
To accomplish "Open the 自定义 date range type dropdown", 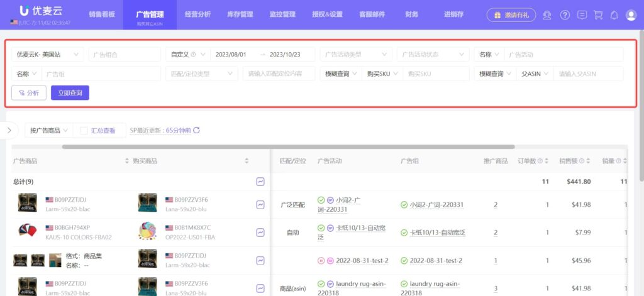I will (x=187, y=54).
